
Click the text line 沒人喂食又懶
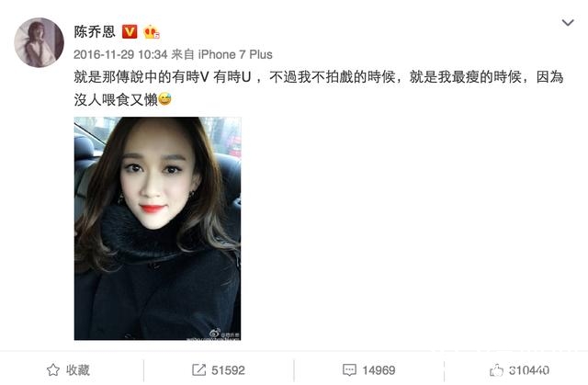tap(116, 100)
